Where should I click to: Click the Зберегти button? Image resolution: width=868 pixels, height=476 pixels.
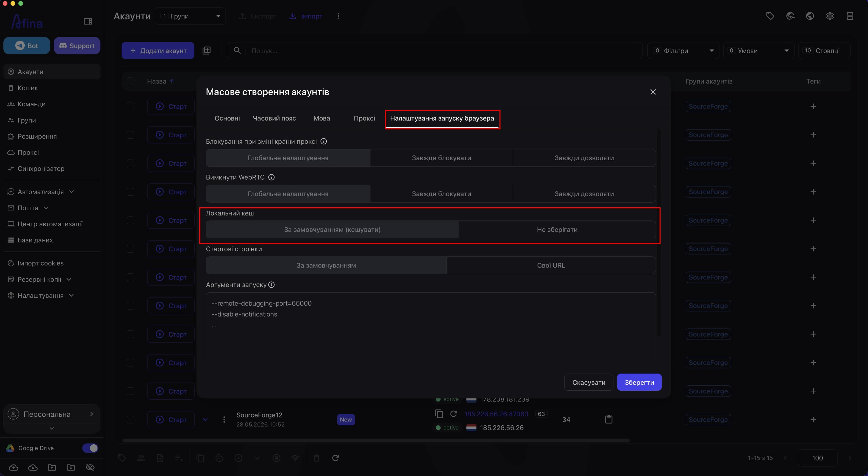click(x=639, y=382)
